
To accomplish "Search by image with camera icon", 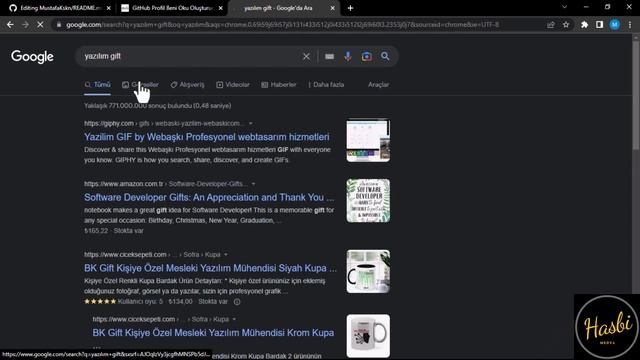I will 367,56.
